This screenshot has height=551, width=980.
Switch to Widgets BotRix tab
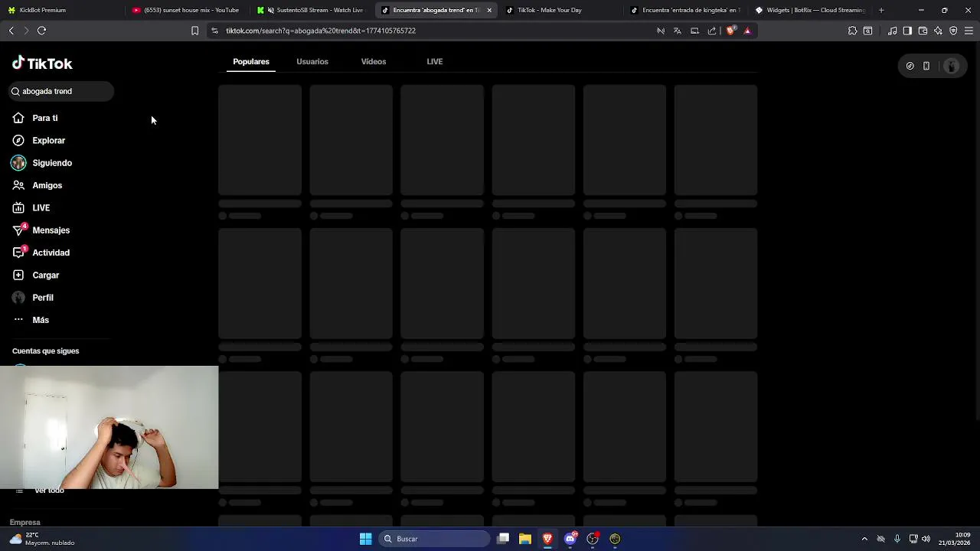(812, 10)
